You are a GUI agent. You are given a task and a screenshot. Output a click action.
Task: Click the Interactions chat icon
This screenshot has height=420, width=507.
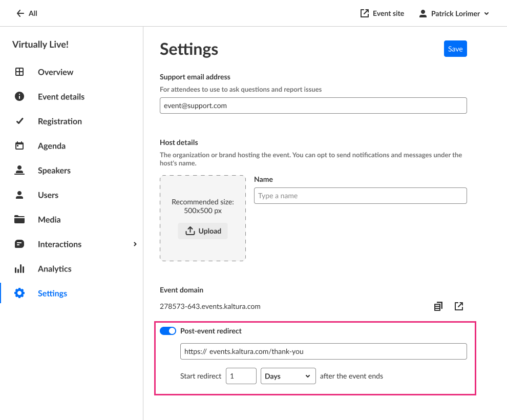pos(19,244)
